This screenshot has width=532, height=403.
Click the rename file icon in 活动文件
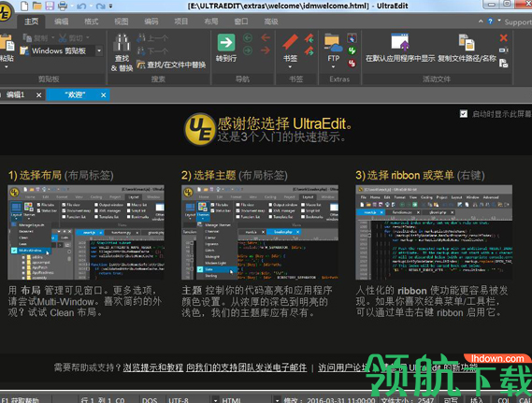click(504, 50)
